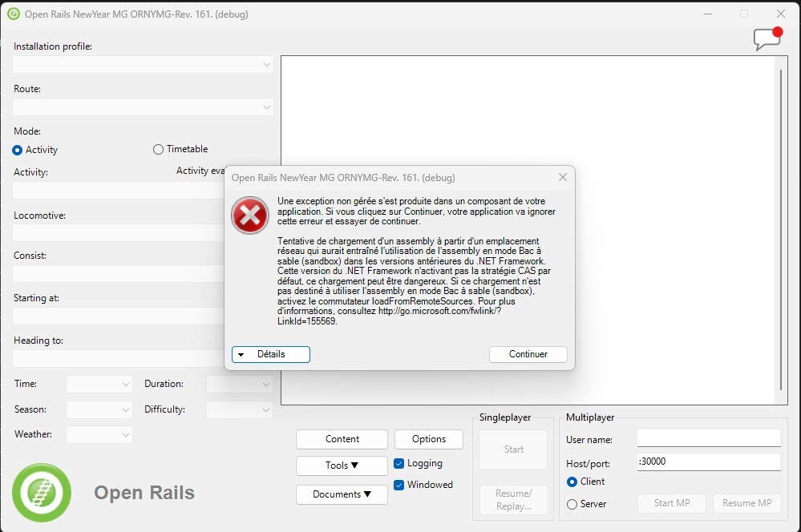Click the Starting at combo box field
The width and height of the screenshot is (801, 532).
click(119, 316)
